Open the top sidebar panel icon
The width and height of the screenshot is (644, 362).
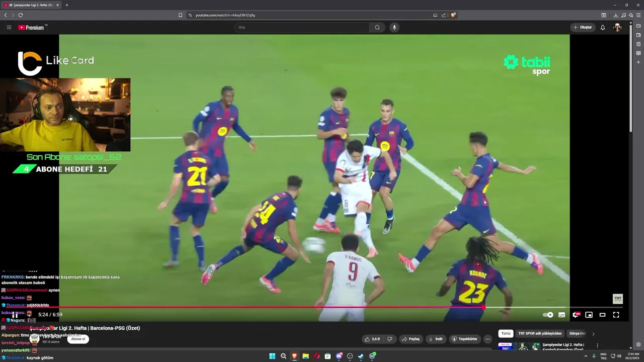coord(638,26)
